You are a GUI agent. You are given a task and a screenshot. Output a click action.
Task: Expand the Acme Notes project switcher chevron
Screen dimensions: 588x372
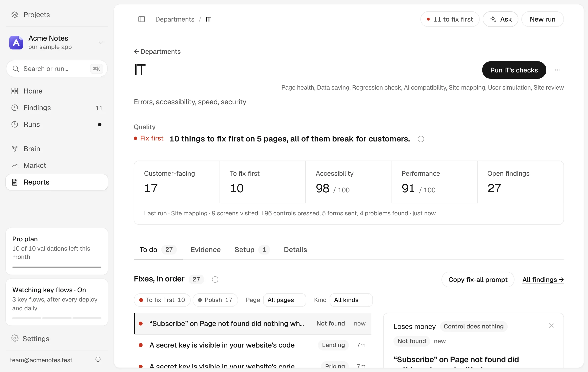pos(101,43)
